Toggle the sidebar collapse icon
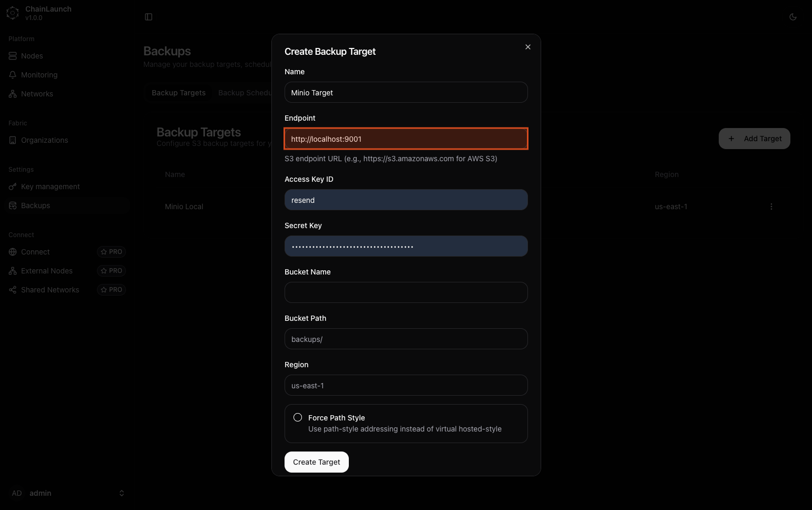 point(149,17)
